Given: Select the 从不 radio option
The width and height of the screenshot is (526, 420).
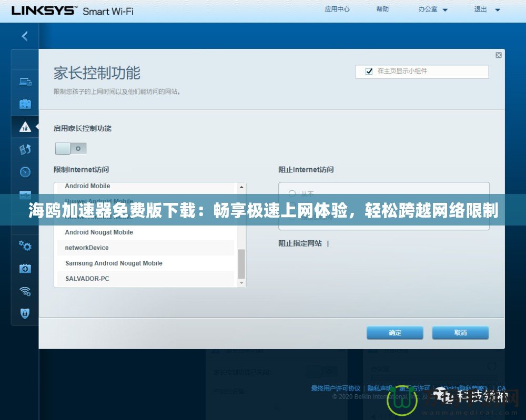Looking at the screenshot, I should pos(292,193).
